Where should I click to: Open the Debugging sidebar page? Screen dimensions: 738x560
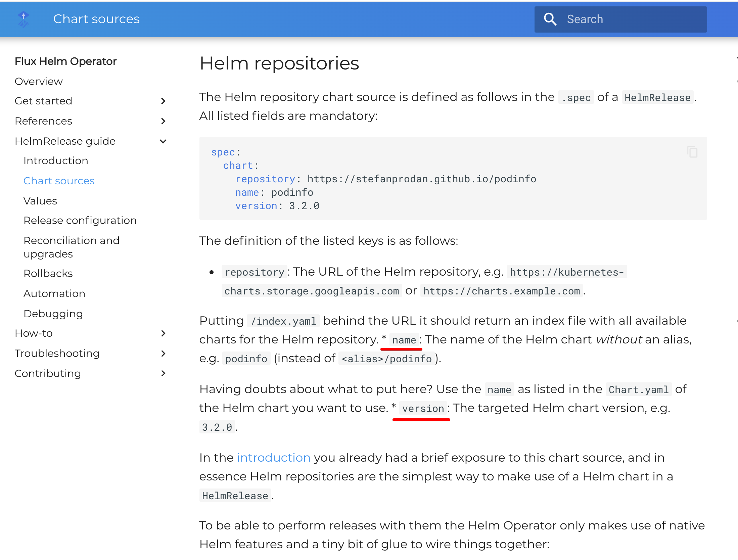tap(53, 314)
